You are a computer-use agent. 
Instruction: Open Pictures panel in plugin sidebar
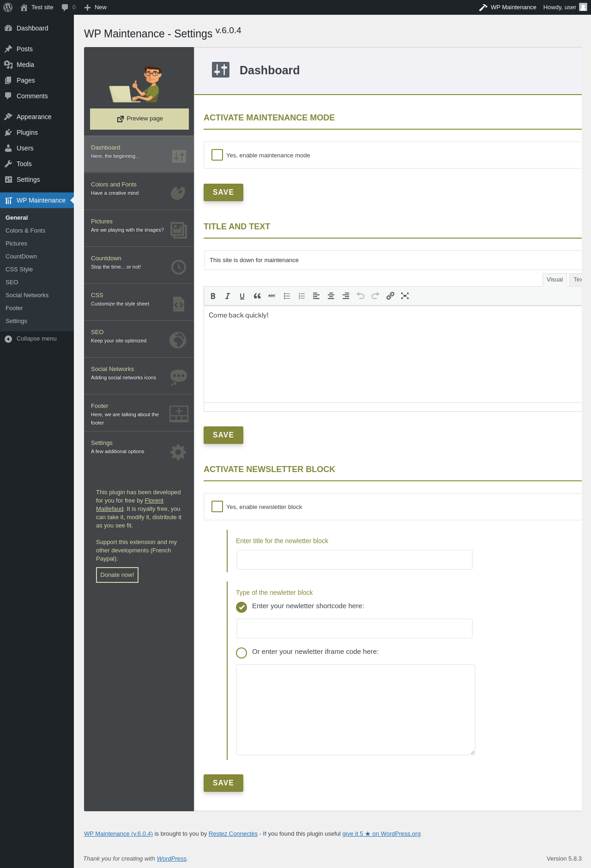[139, 228]
